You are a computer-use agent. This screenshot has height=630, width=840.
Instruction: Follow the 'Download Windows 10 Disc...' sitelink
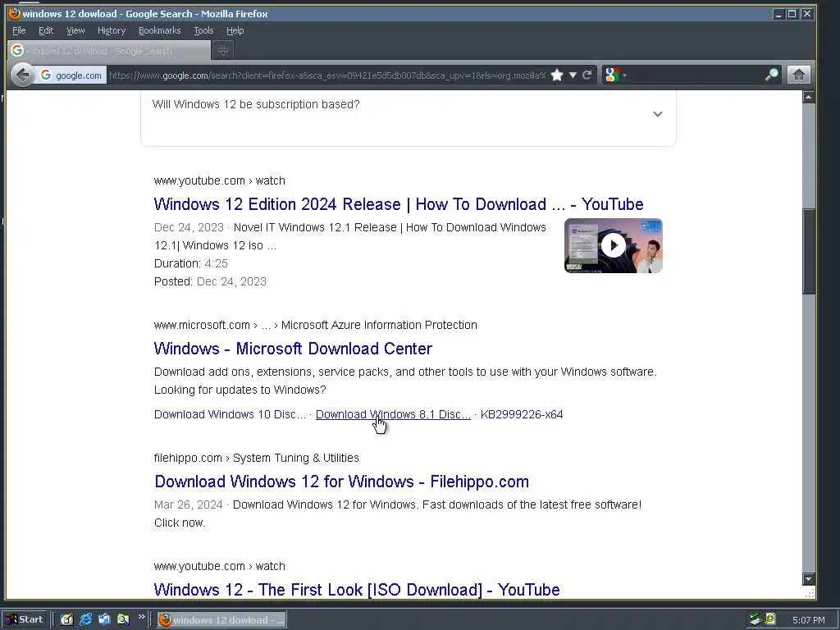(x=230, y=414)
